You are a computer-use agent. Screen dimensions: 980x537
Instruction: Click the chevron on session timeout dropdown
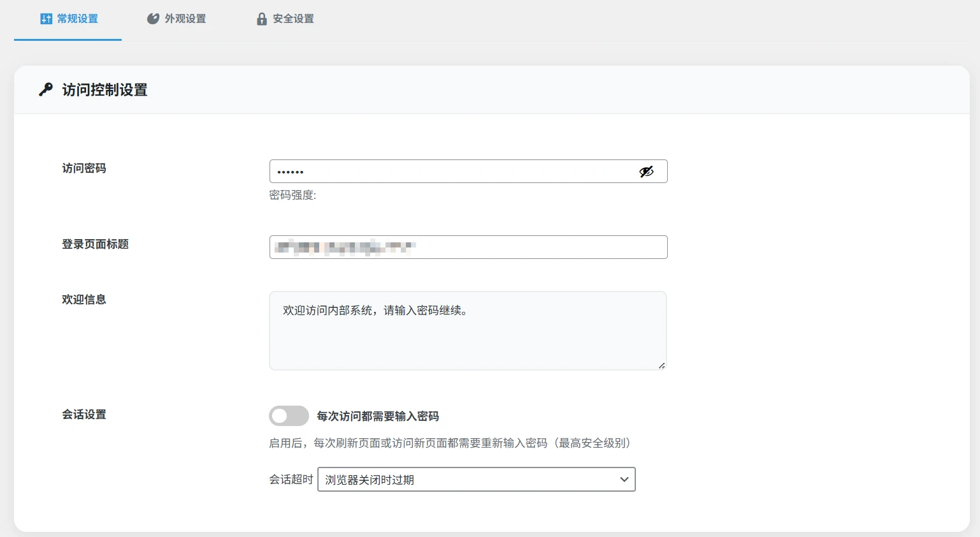[x=623, y=479]
